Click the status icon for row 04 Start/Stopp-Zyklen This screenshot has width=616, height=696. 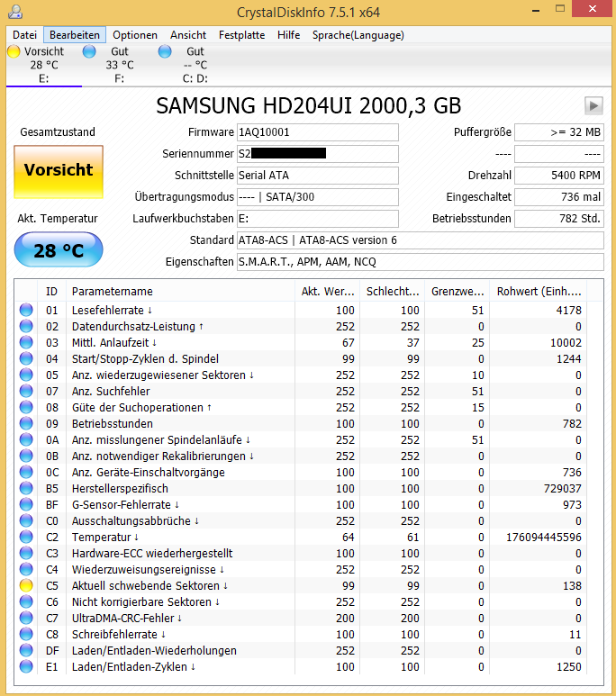(x=26, y=358)
